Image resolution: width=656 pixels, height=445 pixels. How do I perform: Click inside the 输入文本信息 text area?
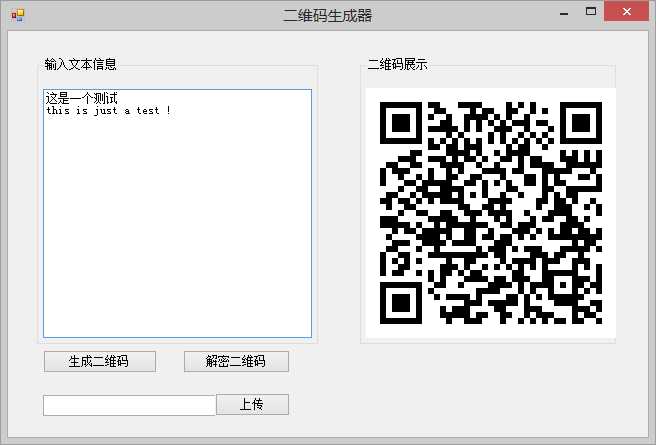177,213
